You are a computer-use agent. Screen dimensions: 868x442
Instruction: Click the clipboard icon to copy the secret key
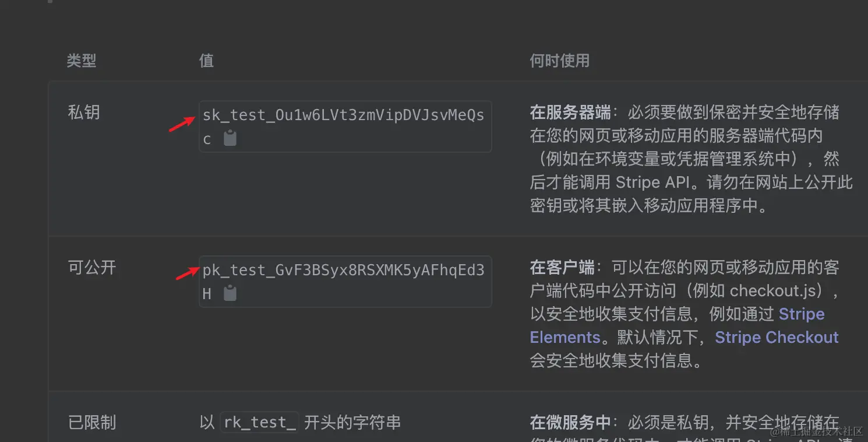[230, 138]
